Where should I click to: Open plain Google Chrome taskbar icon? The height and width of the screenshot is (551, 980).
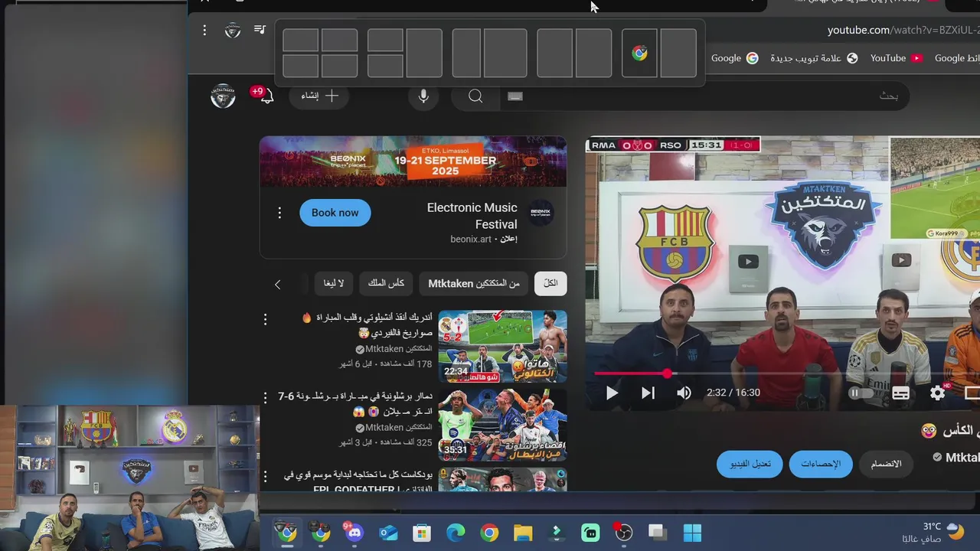pyautogui.click(x=489, y=533)
